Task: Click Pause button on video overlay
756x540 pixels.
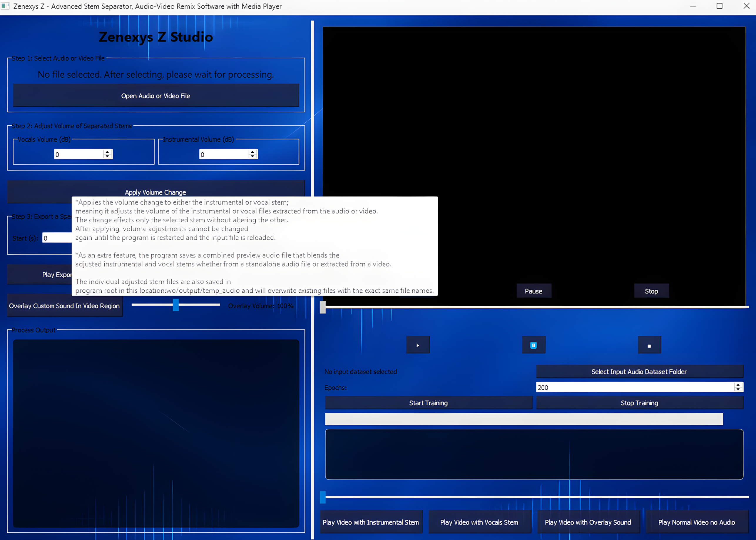Action: pos(533,291)
